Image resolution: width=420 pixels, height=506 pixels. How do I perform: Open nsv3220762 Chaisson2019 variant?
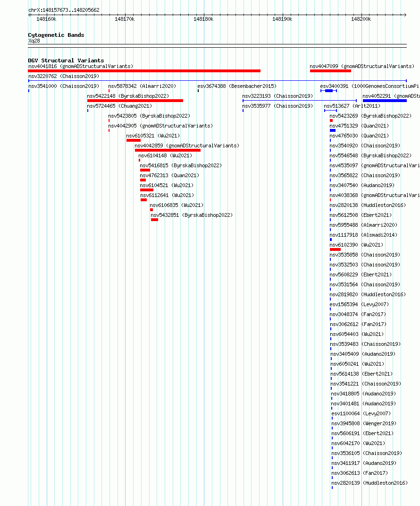(x=64, y=76)
